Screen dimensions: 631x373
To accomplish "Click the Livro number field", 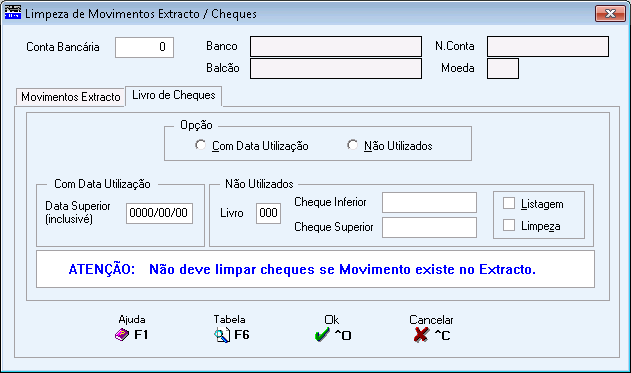I will point(268,213).
